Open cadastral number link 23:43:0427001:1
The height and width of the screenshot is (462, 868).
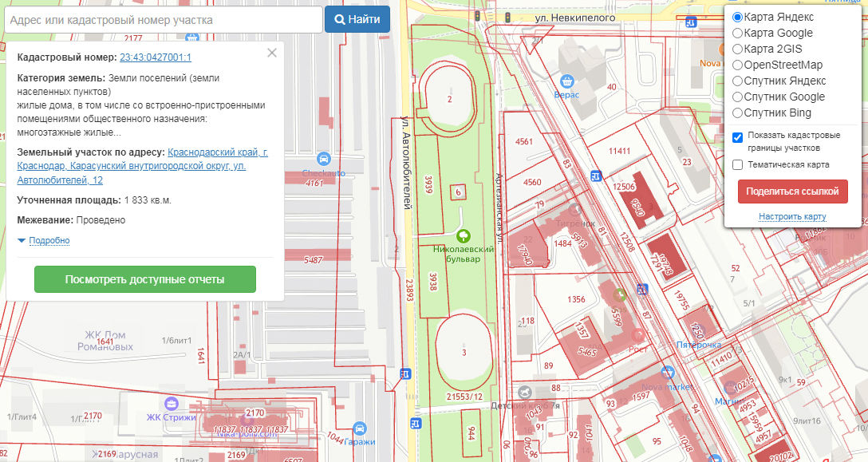pos(156,57)
